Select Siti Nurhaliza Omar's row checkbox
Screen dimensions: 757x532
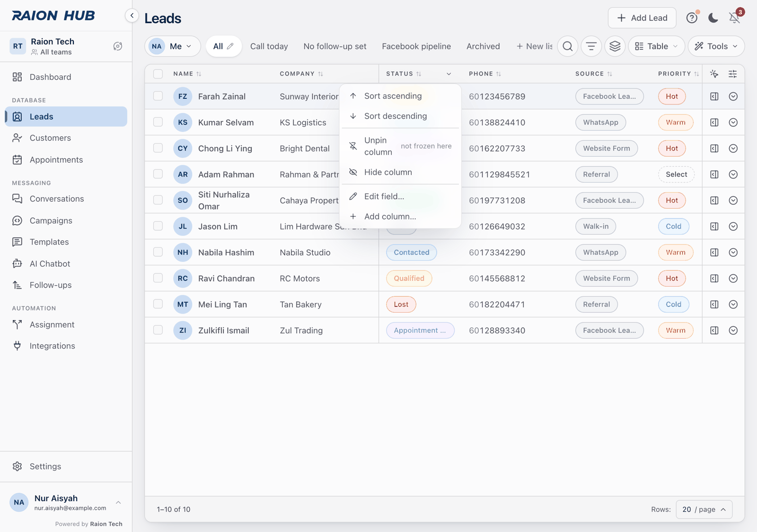pos(158,200)
